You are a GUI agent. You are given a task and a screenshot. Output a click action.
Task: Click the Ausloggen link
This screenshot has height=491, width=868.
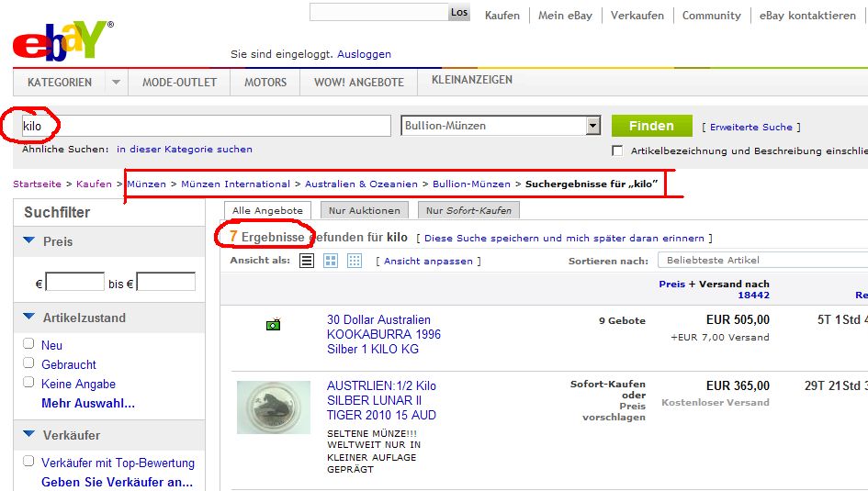click(x=365, y=54)
